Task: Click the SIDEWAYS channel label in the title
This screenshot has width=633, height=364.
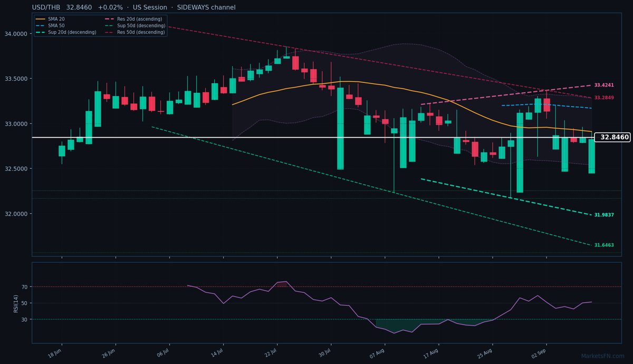Action: (206, 7)
